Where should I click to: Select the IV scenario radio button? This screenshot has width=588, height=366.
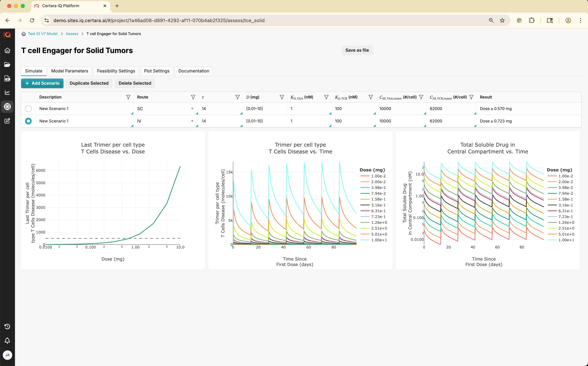(28, 121)
